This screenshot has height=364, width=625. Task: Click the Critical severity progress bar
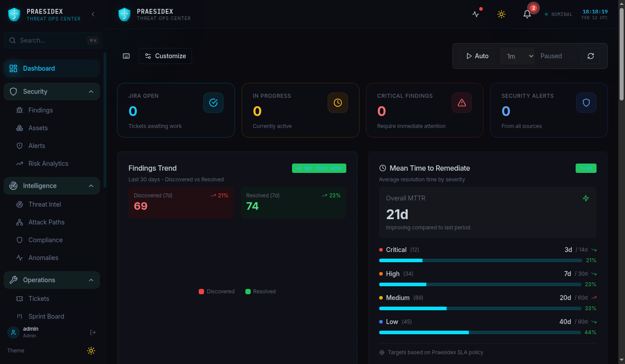pos(480,260)
